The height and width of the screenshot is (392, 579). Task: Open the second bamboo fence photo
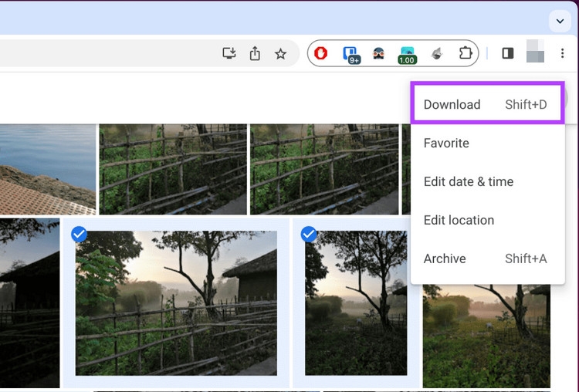tap(324, 169)
